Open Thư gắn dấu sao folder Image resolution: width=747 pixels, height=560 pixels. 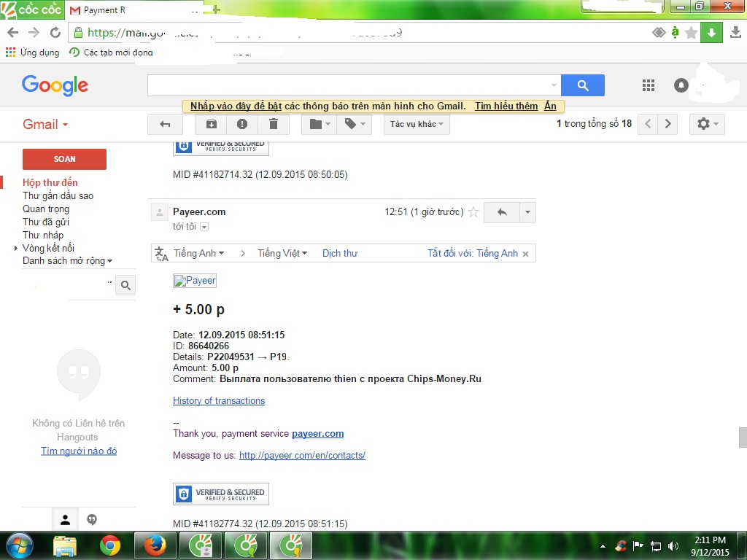[58, 195]
